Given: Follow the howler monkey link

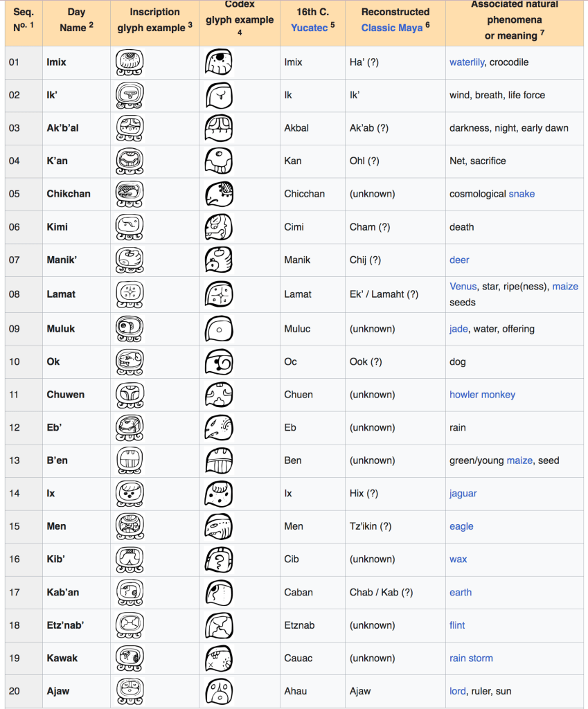Looking at the screenshot, I should click(482, 395).
